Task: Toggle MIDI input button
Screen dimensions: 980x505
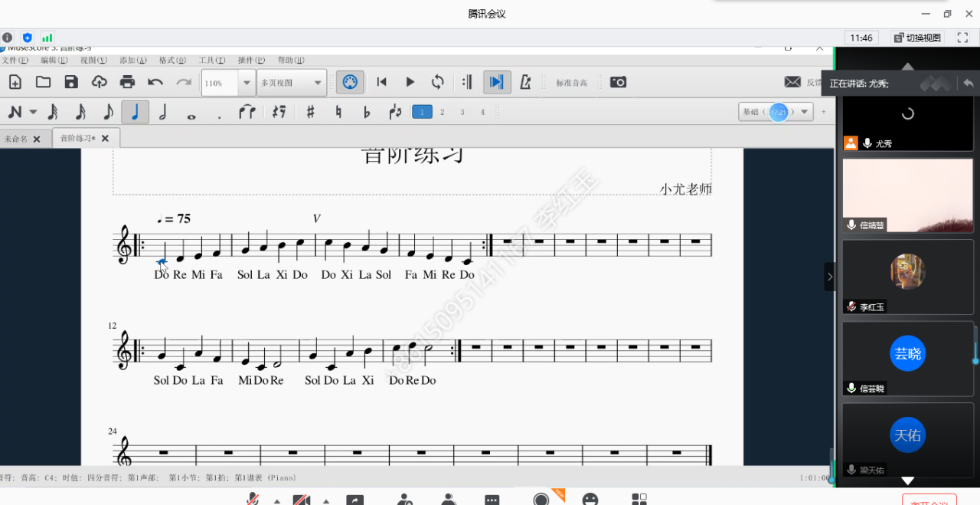Action: [x=350, y=82]
